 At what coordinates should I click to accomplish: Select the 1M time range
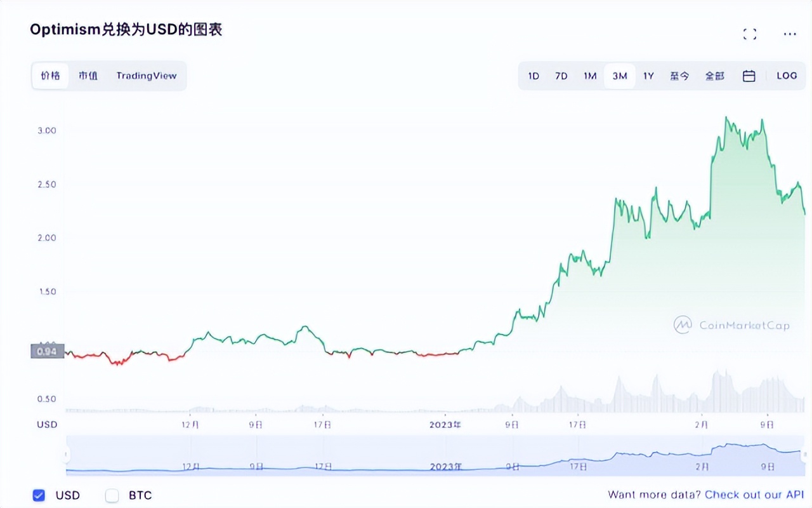(590, 76)
